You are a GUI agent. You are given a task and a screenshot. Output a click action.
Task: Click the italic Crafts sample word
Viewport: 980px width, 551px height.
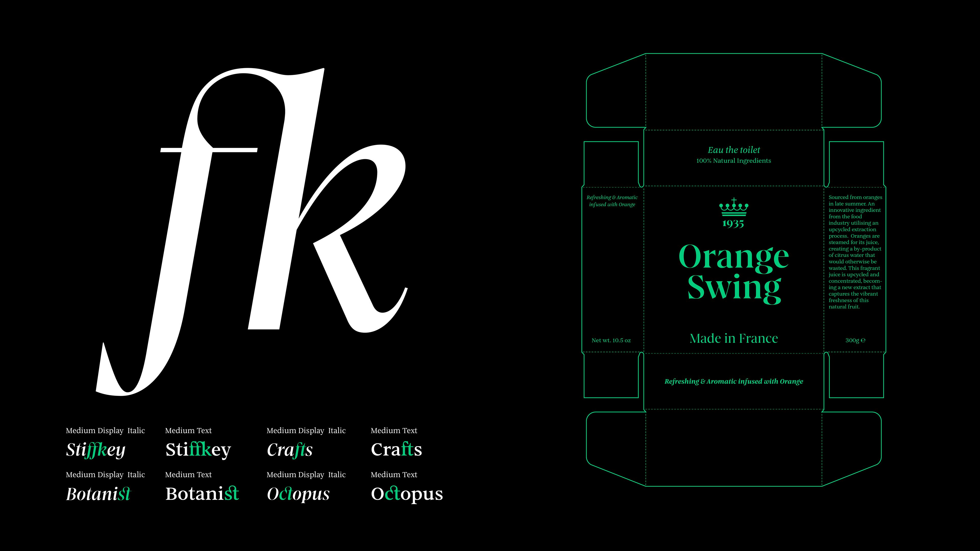pyautogui.click(x=289, y=450)
